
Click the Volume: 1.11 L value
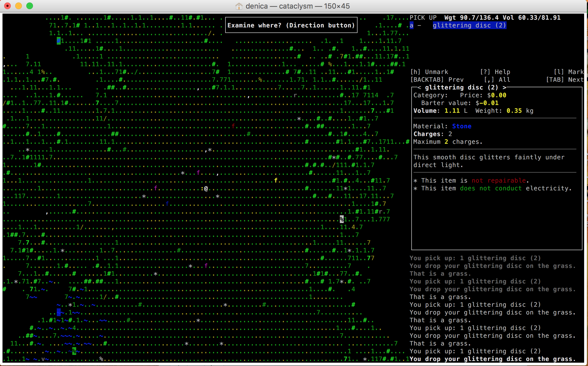point(440,111)
